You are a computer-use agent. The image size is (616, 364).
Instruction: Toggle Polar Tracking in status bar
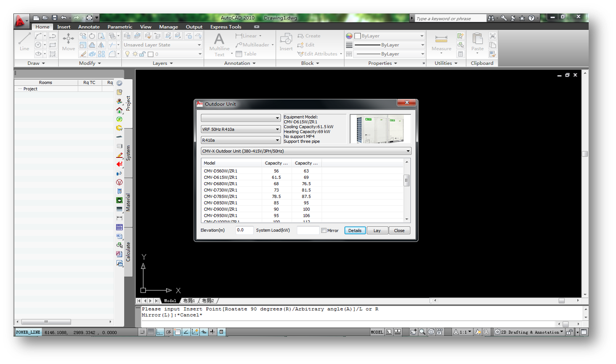[169, 332]
